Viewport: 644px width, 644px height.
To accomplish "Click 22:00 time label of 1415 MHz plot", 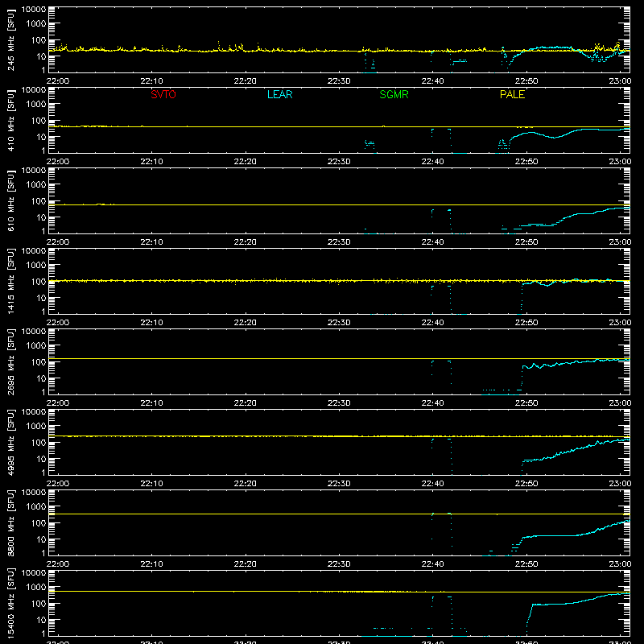I will (58, 323).
